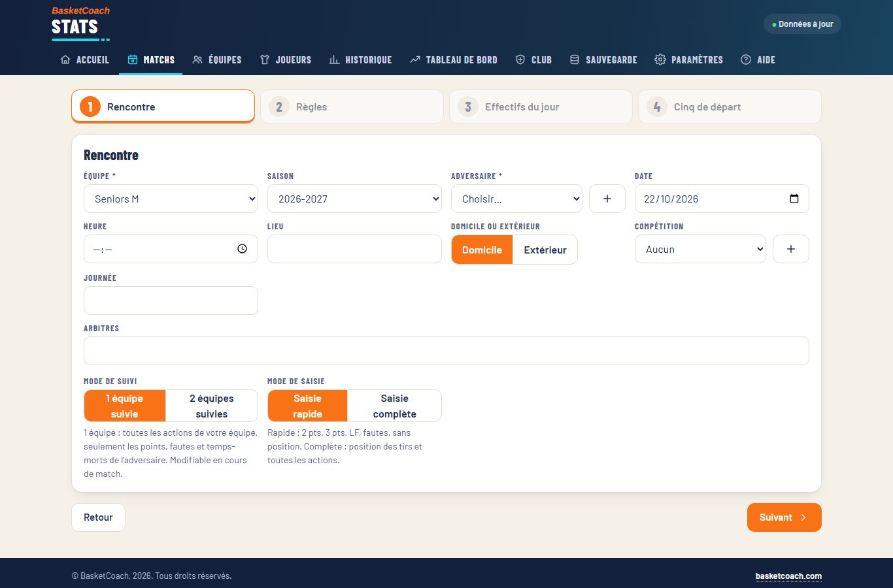The height and width of the screenshot is (588, 893).
Task: Add a new competition with the plus button
Action: (791, 249)
